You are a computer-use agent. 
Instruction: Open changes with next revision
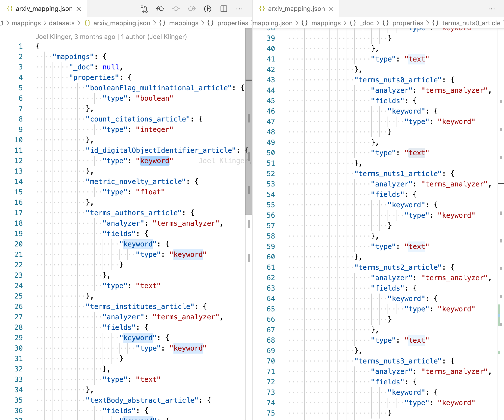tap(192, 9)
